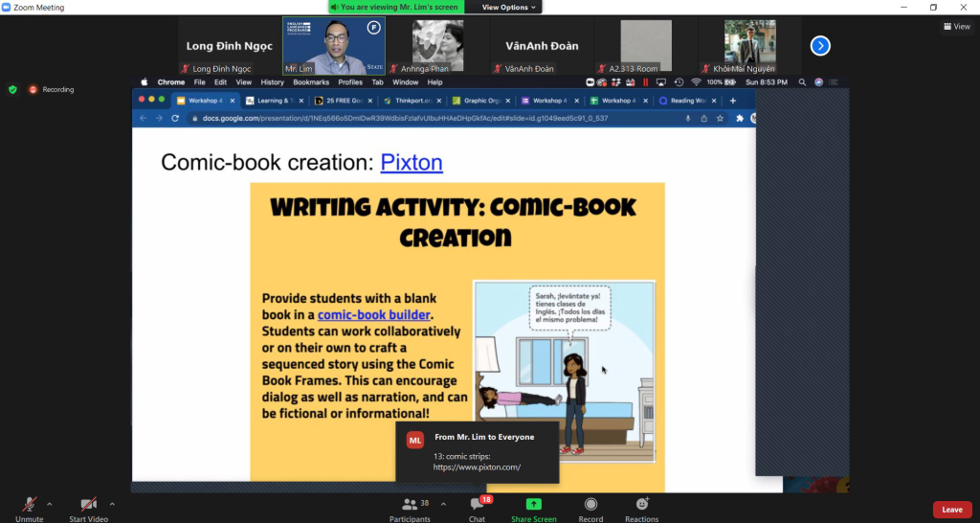Start Video in Zoom toolbar

[89, 509]
